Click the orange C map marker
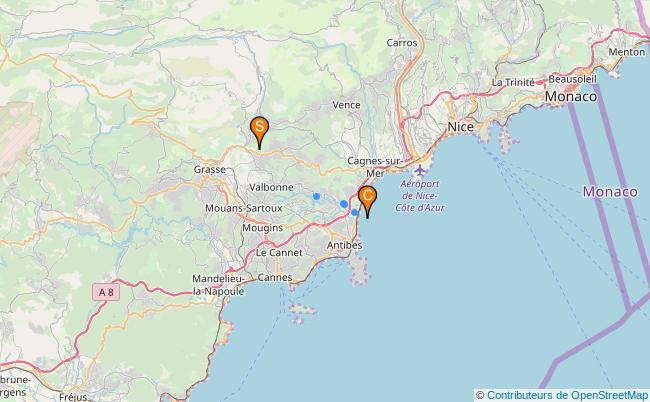 [367, 201]
